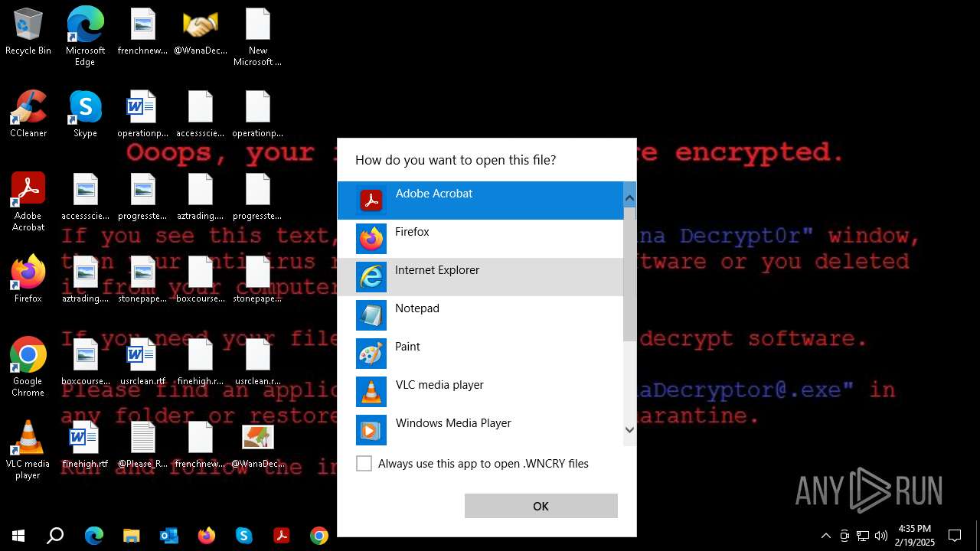The image size is (980, 551).
Task: Open File Explorer from the taskbar
Action: point(131,536)
